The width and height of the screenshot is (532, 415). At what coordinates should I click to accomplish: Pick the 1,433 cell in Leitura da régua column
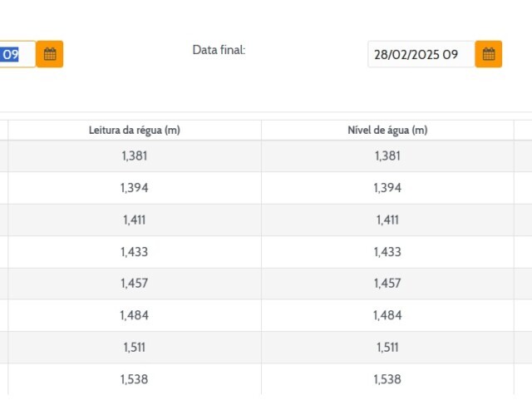[134, 251]
